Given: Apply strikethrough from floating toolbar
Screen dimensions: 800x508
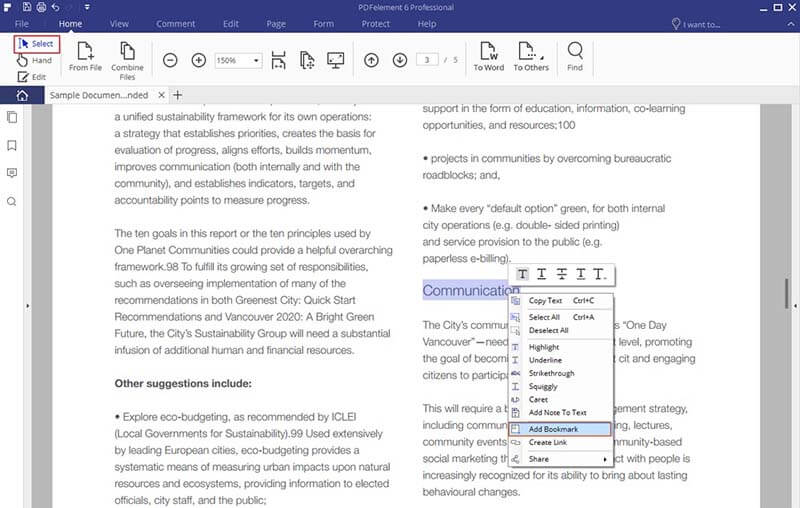Looking at the screenshot, I should (561, 274).
